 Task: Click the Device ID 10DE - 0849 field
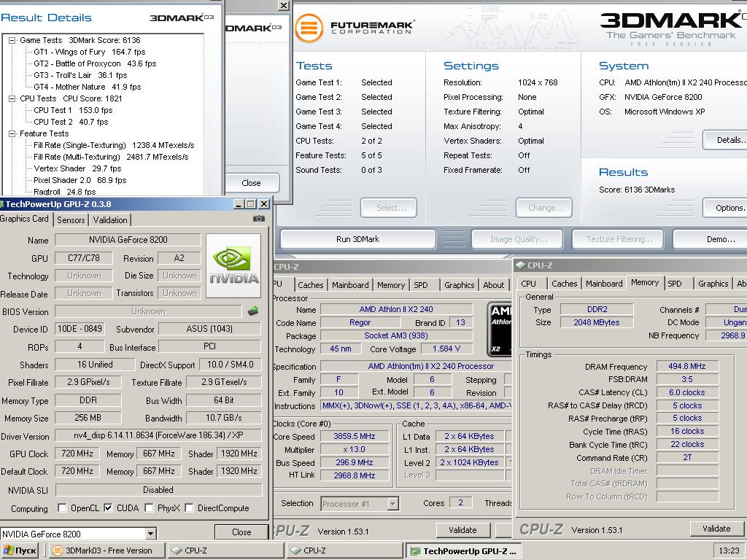coord(80,329)
